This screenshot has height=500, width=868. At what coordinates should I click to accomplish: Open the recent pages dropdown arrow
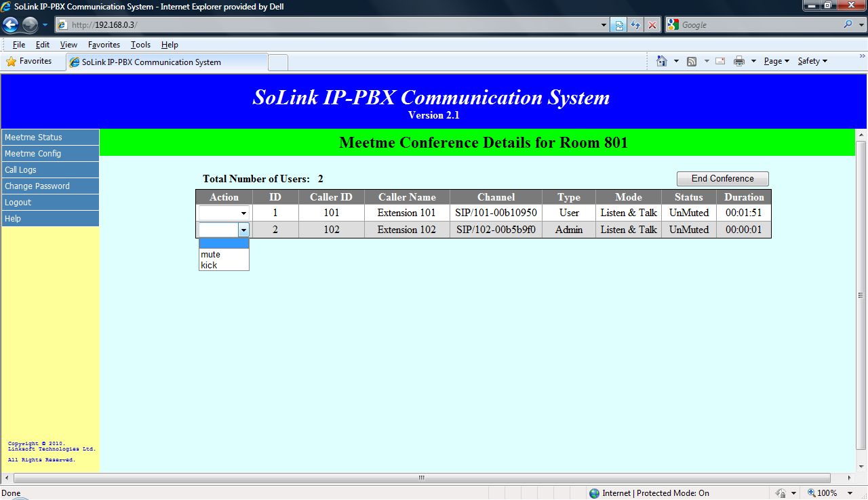[x=45, y=25]
